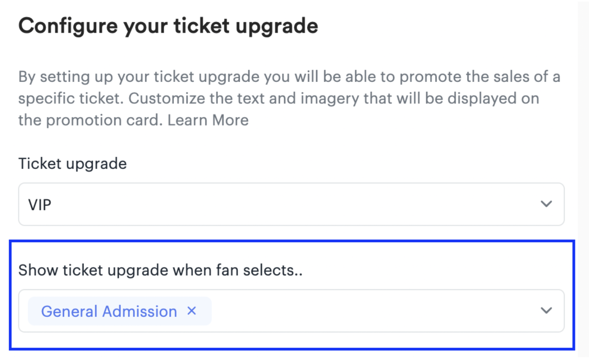589x364 pixels.
Task: Click the Ticket upgrade field label
Action: pos(72,163)
